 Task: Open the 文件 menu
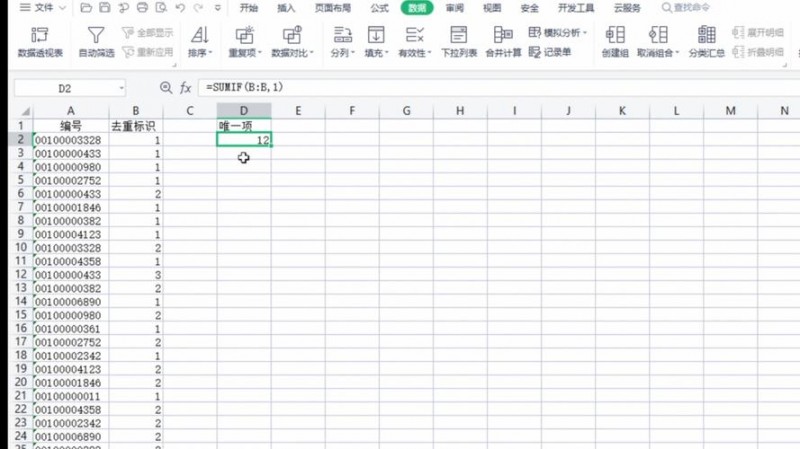43,8
